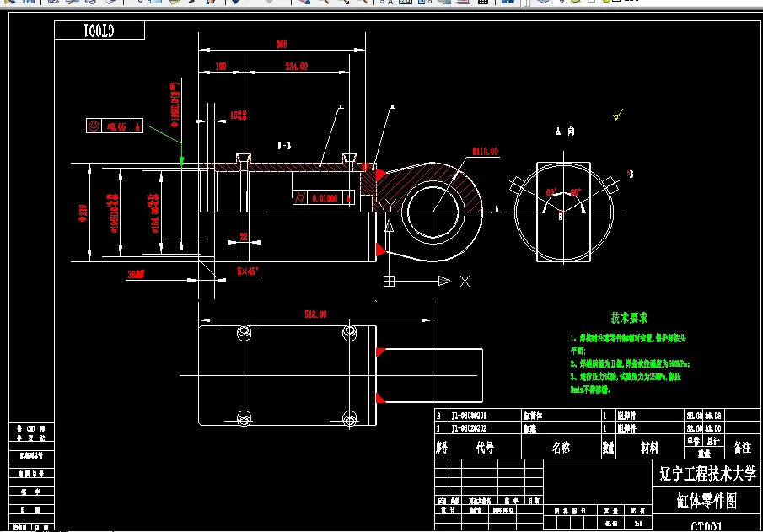Select the bottom-left bolt hole in bottom view
Viewport: 763px width, 532px height.
click(x=244, y=418)
